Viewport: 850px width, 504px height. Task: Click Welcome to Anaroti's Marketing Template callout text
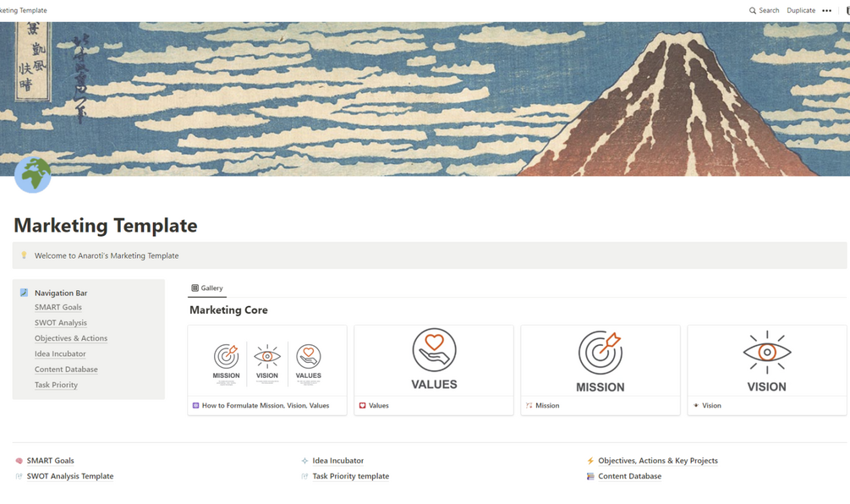click(107, 255)
